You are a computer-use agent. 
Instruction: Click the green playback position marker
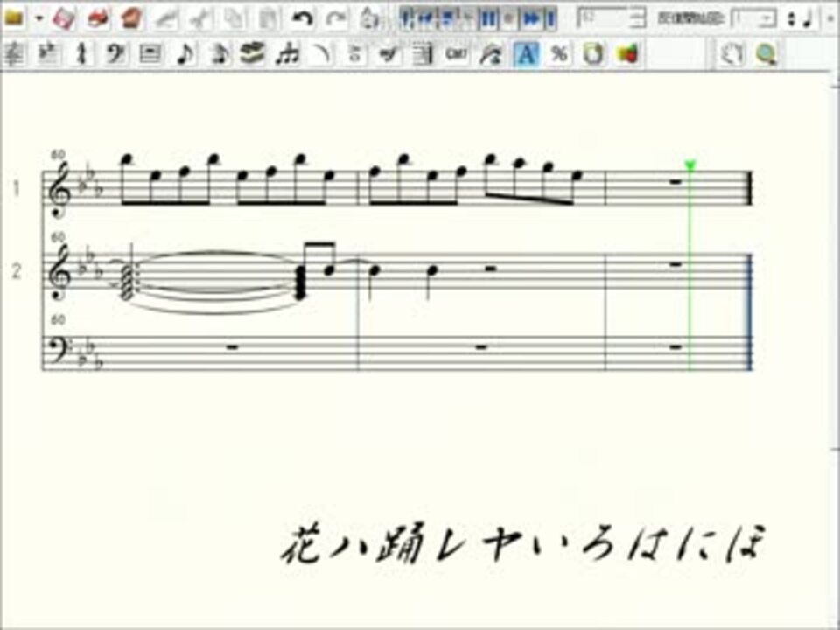(690, 165)
